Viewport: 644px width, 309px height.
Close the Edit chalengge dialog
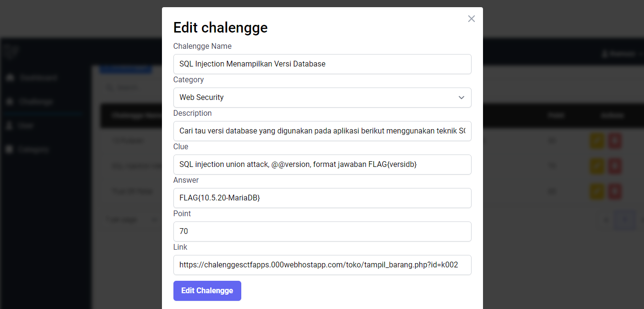point(471,19)
